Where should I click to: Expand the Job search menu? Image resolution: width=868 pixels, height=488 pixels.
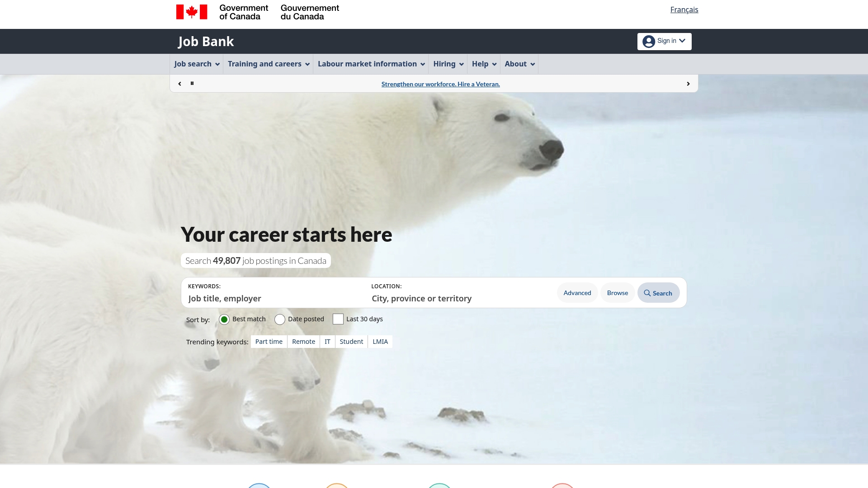[197, 64]
